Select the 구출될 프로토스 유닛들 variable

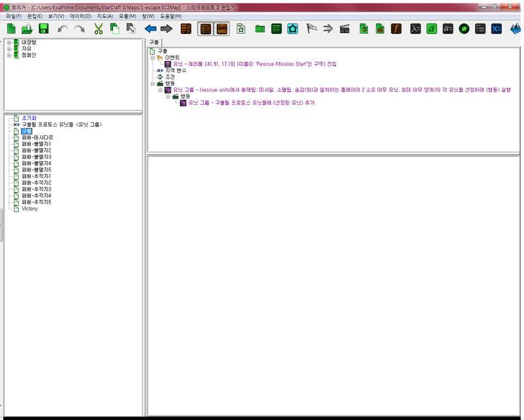point(62,124)
